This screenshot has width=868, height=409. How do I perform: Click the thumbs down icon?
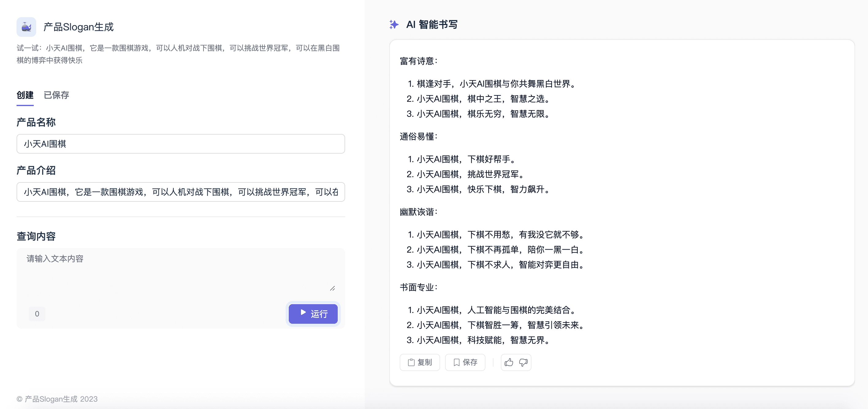coord(523,362)
